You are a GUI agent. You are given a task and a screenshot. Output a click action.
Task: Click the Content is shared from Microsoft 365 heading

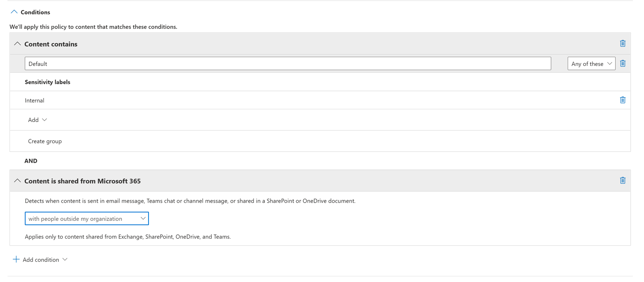coord(82,181)
